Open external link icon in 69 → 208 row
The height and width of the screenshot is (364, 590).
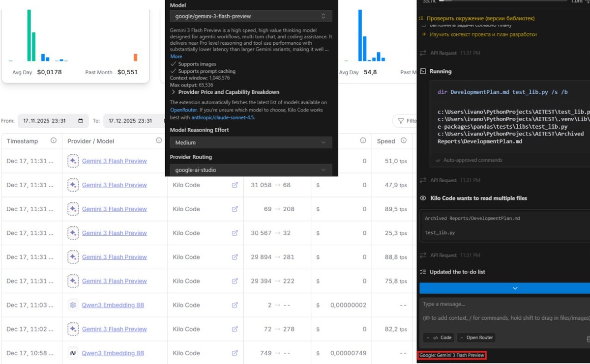pos(235,209)
